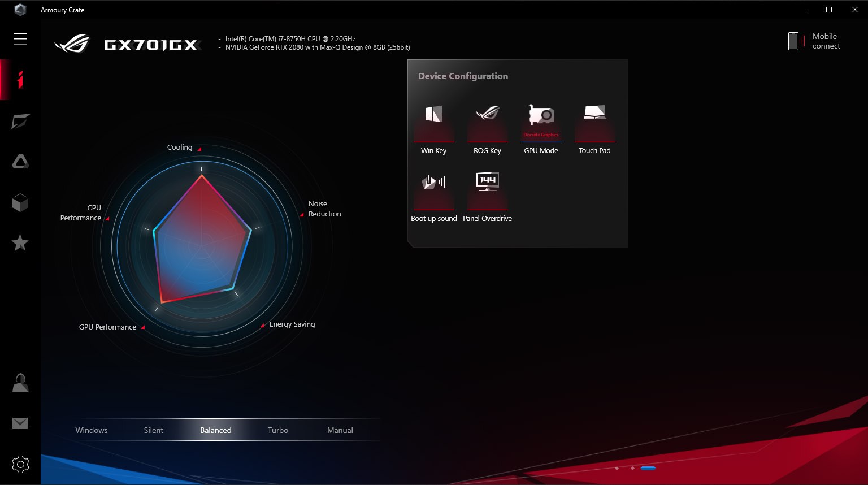This screenshot has height=485, width=868.
Task: Go to the first page indicator dot
Action: coord(617,468)
